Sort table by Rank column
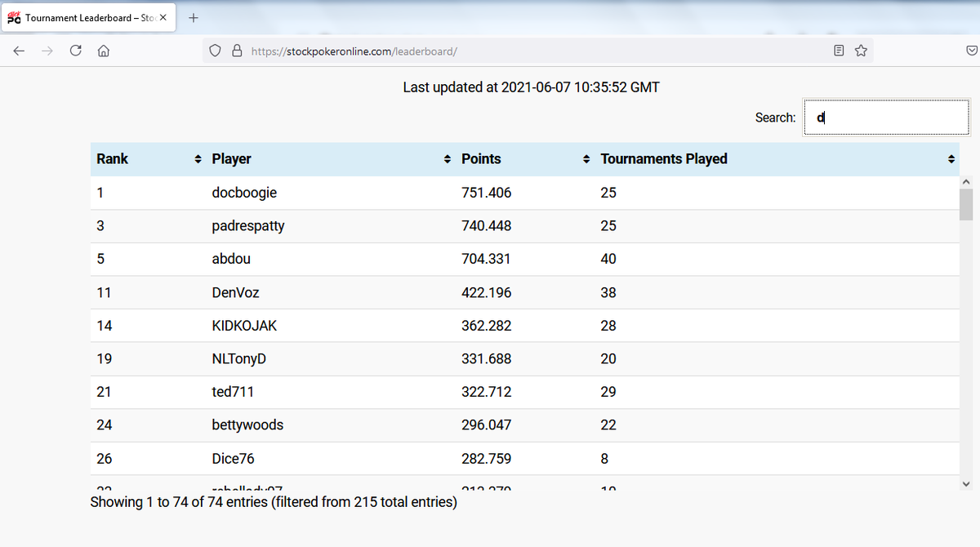This screenshot has width=980, height=547. point(148,159)
